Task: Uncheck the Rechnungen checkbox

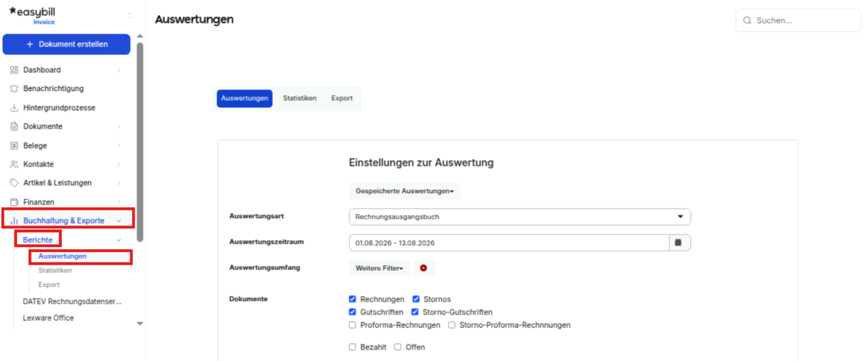Action: [x=352, y=299]
